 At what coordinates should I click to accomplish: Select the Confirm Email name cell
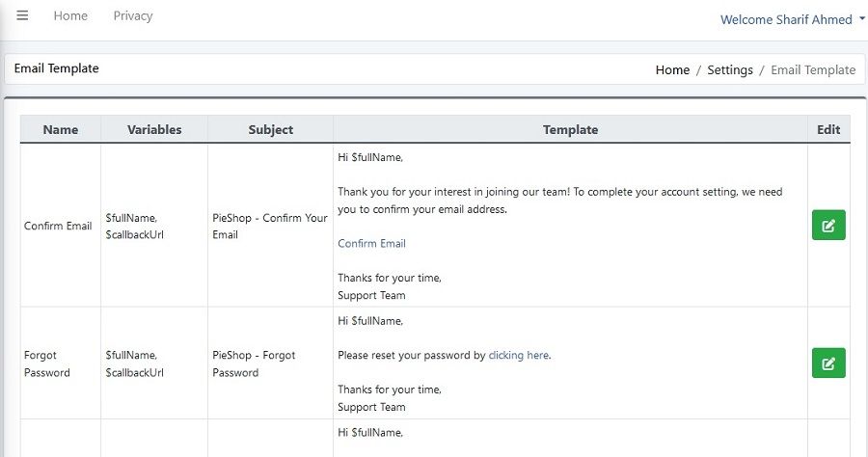[x=58, y=227]
